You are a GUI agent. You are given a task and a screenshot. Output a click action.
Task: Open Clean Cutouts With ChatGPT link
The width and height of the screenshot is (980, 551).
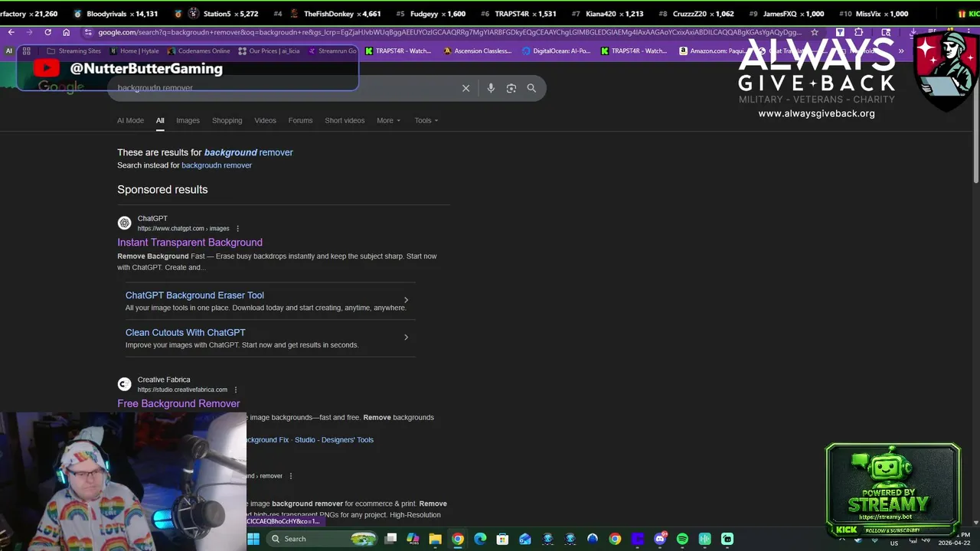coord(185,333)
